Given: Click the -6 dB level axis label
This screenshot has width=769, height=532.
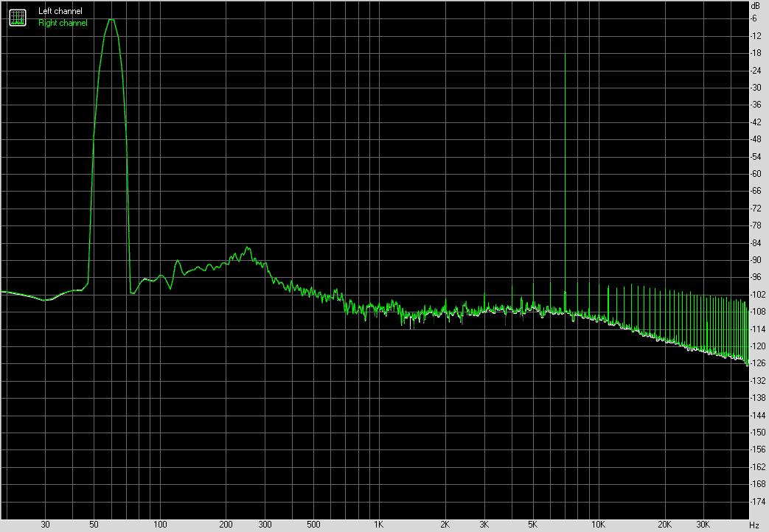Looking at the screenshot, I should click(756, 18).
